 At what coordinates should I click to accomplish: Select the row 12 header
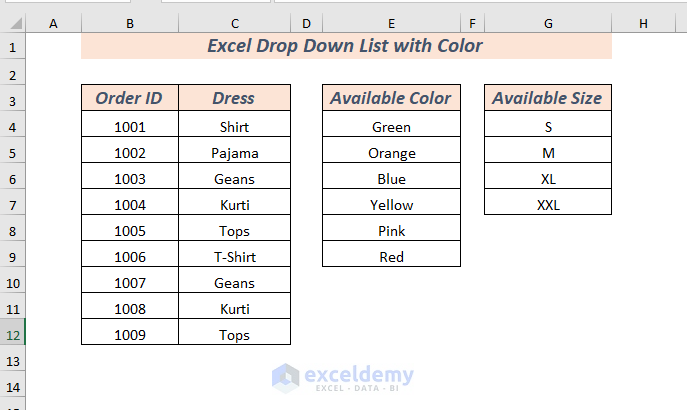pyautogui.click(x=13, y=335)
